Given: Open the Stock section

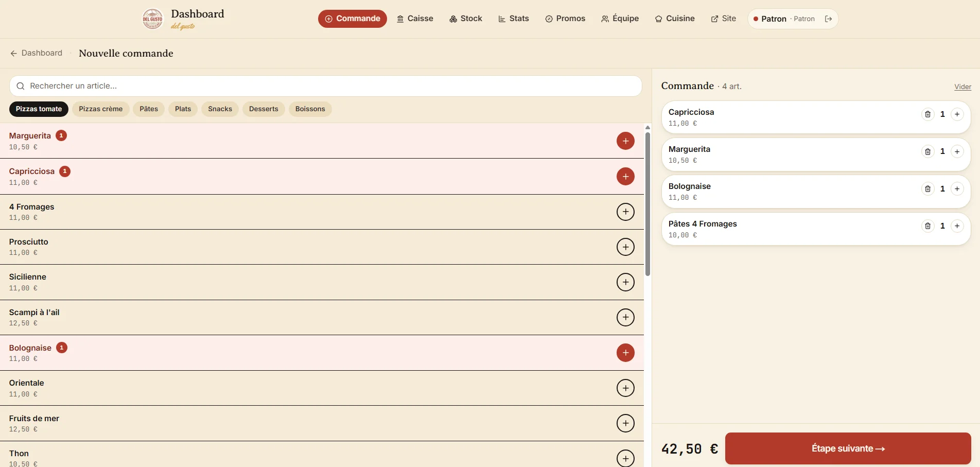Looking at the screenshot, I should (x=465, y=19).
